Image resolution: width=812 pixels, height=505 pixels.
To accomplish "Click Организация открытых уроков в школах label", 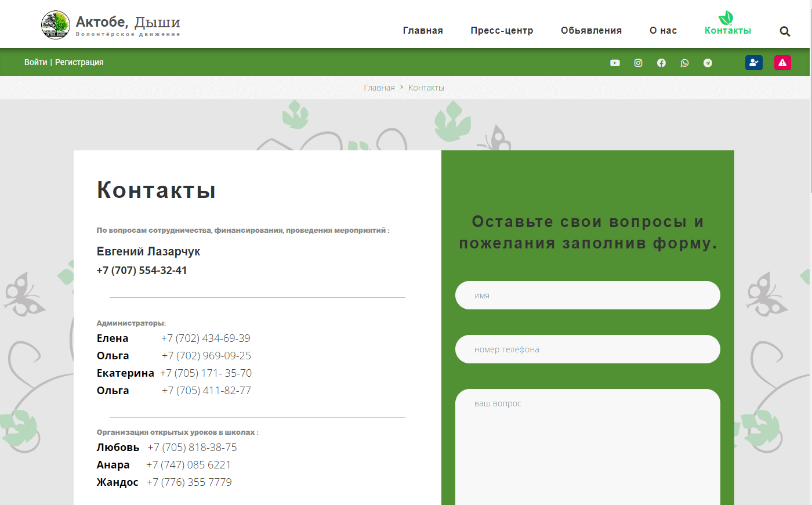I will (177, 432).
